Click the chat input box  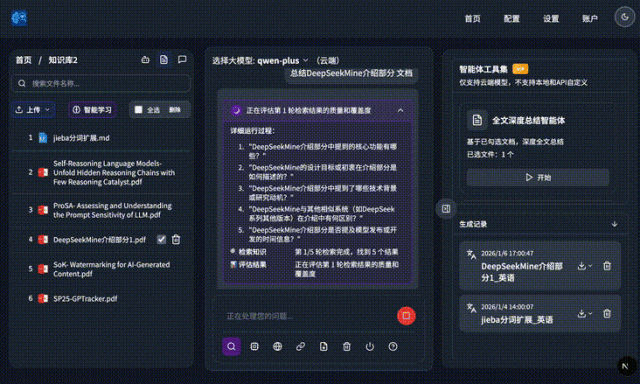click(x=308, y=316)
